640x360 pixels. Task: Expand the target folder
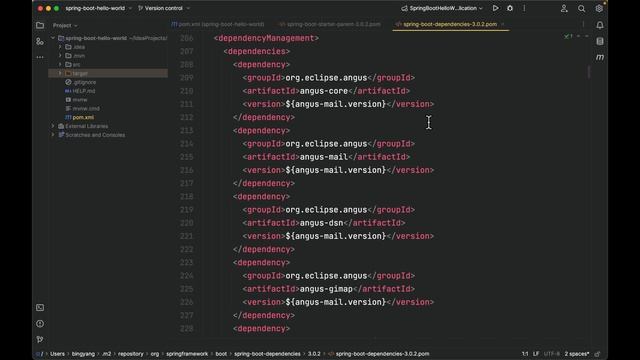(x=60, y=73)
